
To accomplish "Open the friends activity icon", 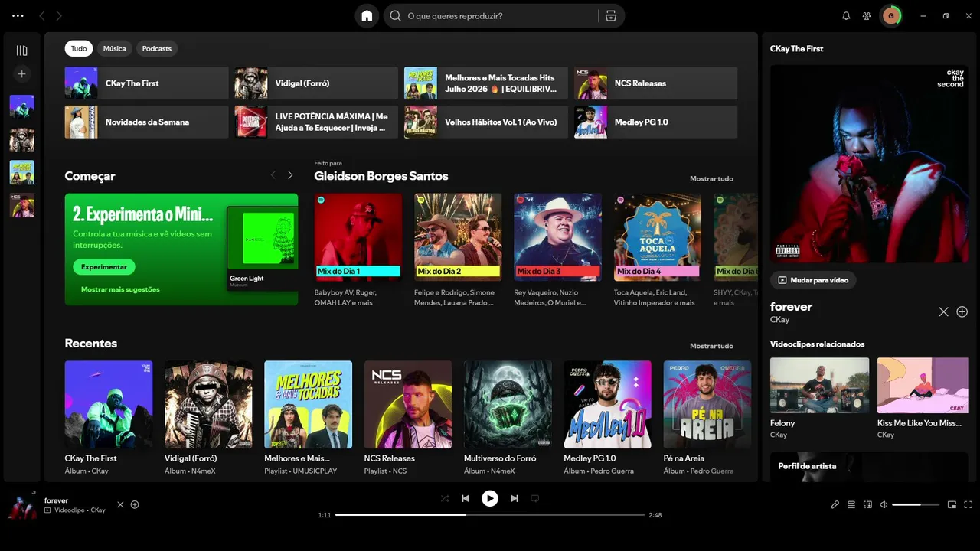I will click(867, 16).
